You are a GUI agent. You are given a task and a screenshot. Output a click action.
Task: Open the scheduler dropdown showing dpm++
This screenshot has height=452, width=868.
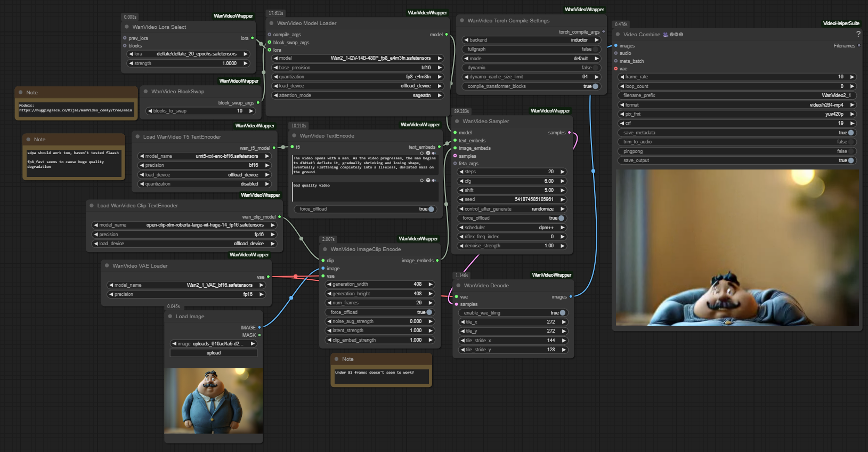(512, 228)
